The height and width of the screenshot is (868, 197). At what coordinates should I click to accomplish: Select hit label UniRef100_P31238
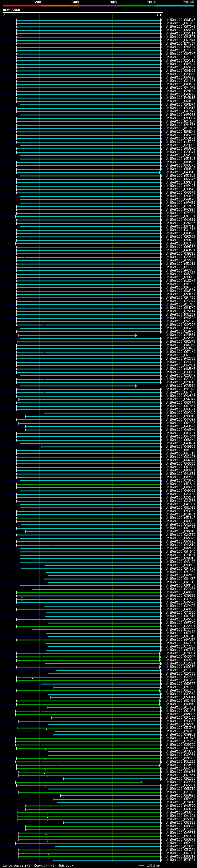coord(180,761)
